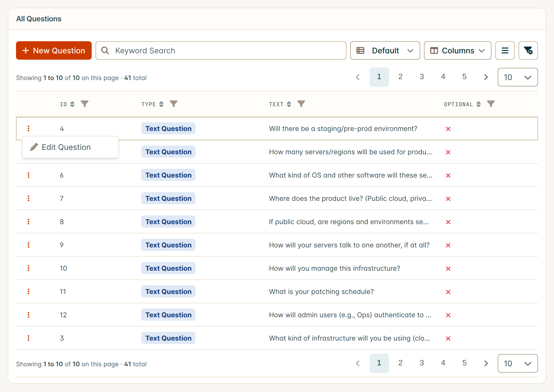
Task: Select 'How will you manage this infrastructure?' text
Action: point(334,268)
